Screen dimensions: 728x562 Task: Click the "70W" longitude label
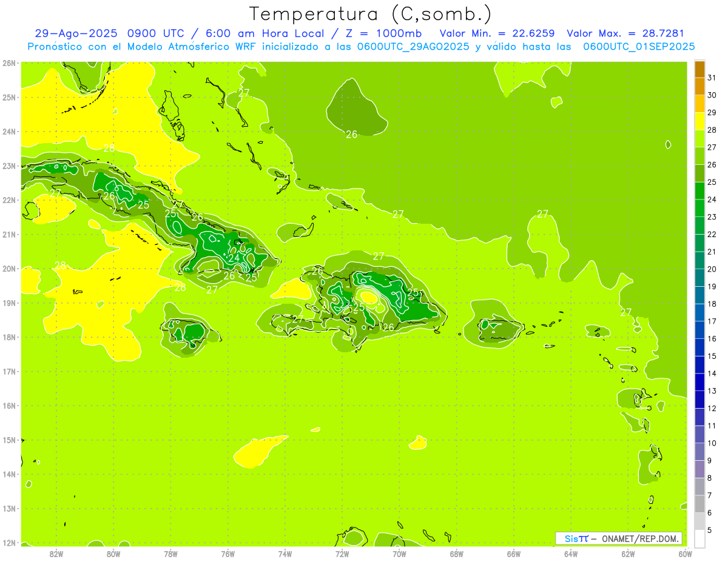point(399,554)
